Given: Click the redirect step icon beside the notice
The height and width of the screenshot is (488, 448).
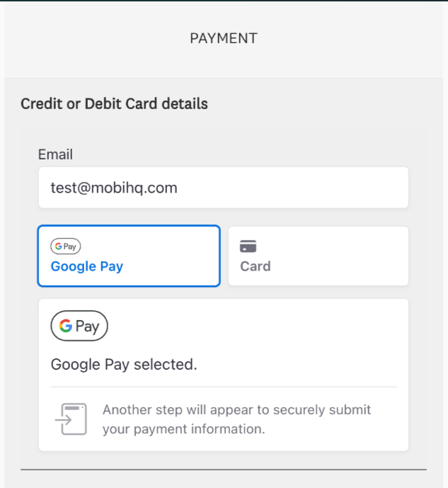Looking at the screenshot, I should [x=71, y=419].
